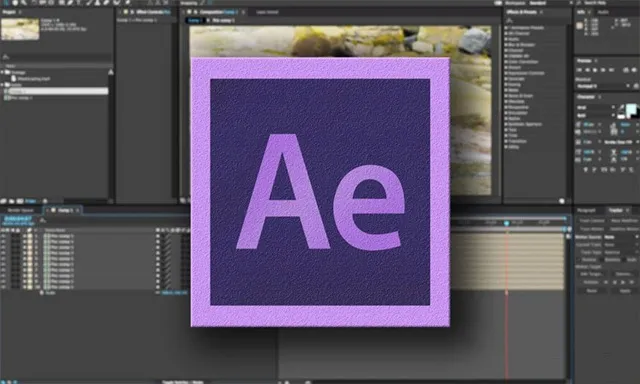Click the blue current timecode display

19,219
